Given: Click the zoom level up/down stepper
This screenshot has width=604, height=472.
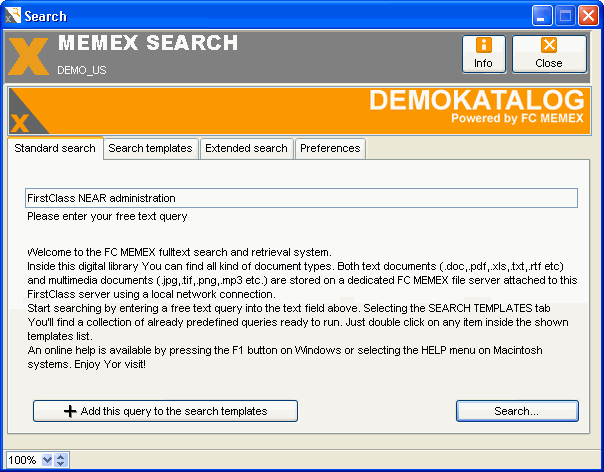Looking at the screenshot, I should (60, 460).
